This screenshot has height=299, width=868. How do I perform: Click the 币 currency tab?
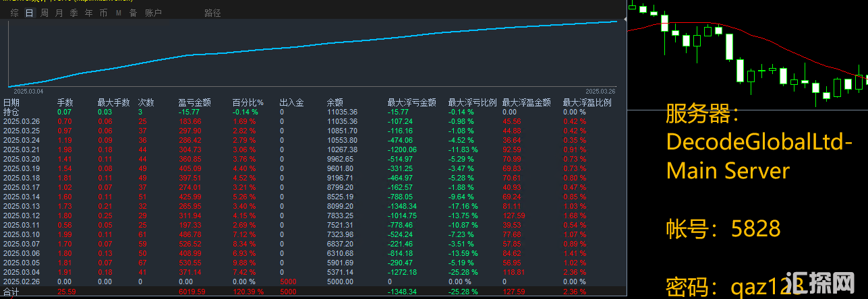(x=103, y=13)
